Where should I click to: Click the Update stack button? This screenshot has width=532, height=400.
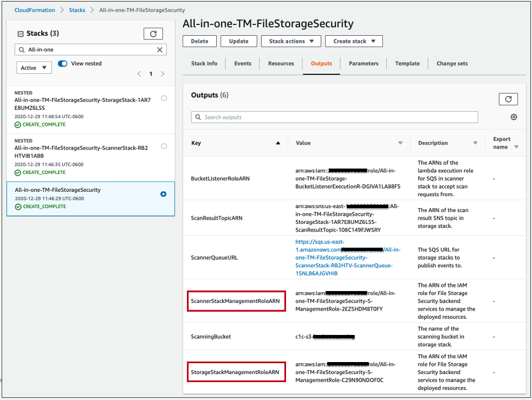tap(238, 41)
